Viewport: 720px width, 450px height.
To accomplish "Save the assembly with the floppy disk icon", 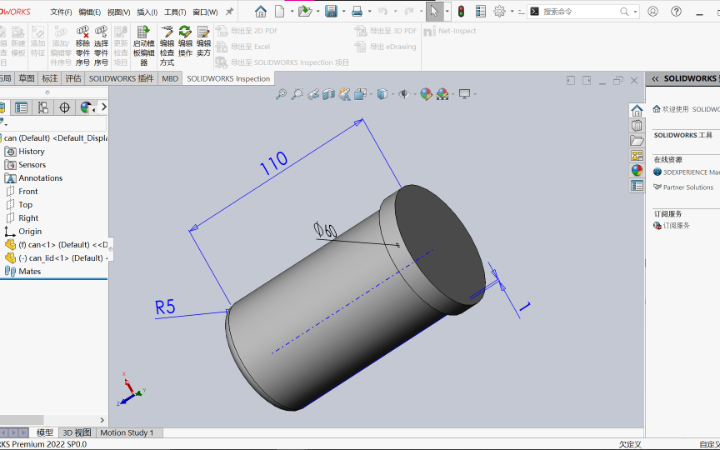I will pyautogui.click(x=331, y=11).
